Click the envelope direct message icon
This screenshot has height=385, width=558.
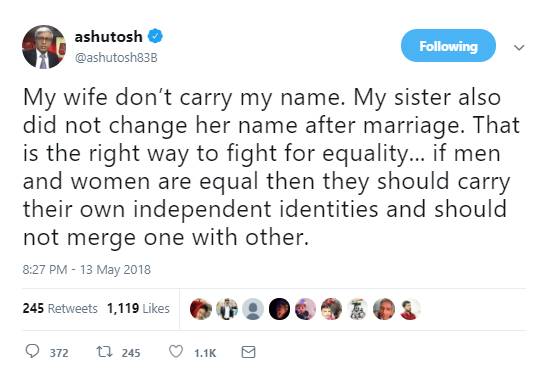pos(248,352)
